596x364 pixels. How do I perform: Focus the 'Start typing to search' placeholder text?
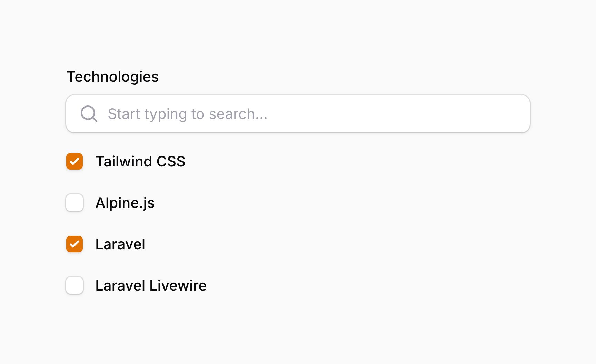(188, 114)
